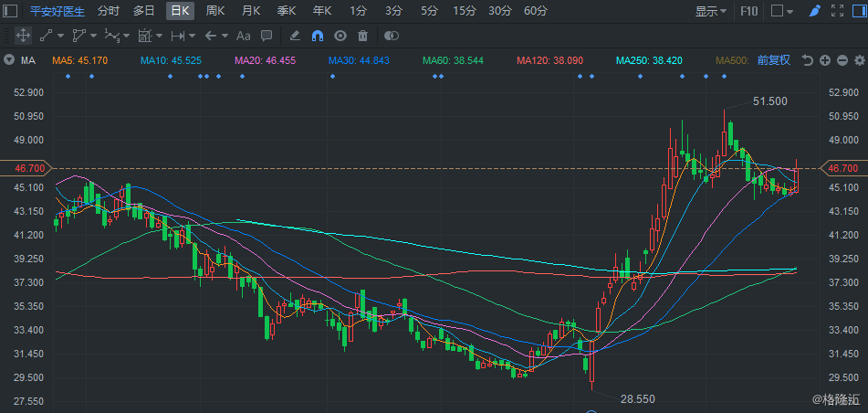Click the MA10: 45.525 label
This screenshot has width=868, height=413.
tap(171, 60)
